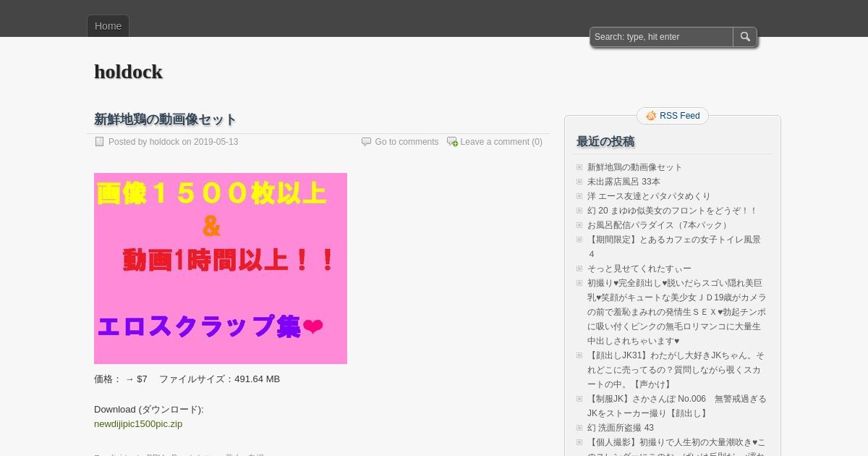868x456 pixels.
Task: Open the pink promotional banner image
Action: pos(221,269)
